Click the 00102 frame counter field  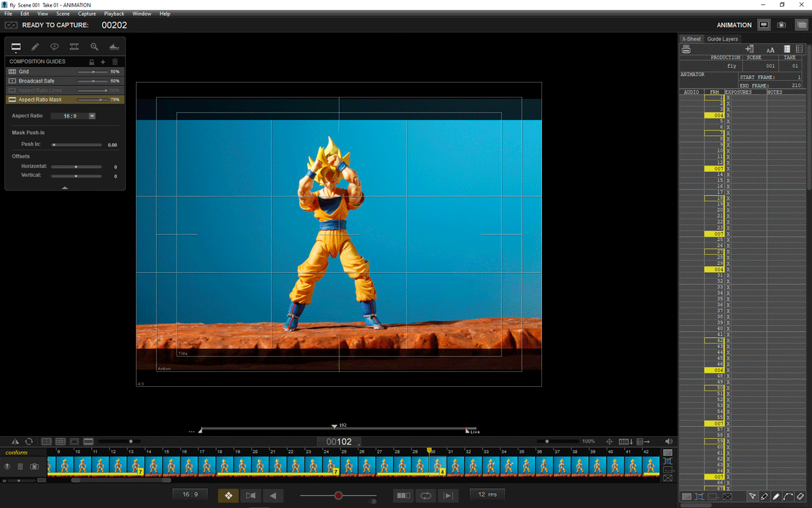[x=339, y=442]
